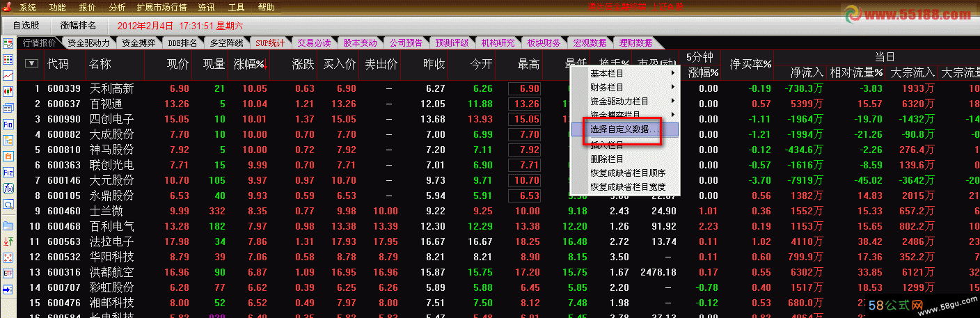The image size is (980, 318).
Task: Open the 资讯 menu
Action: coord(207,8)
